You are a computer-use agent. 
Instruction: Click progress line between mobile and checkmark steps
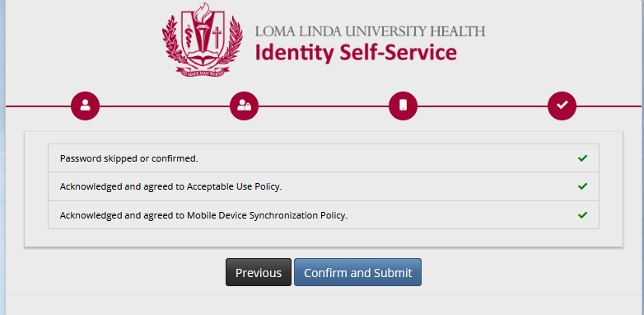tap(483, 106)
